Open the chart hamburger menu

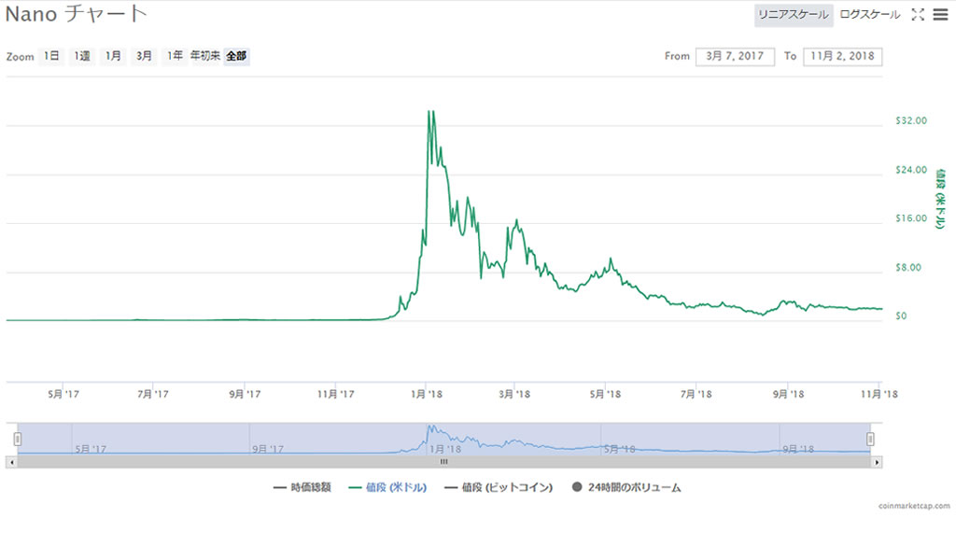point(939,15)
